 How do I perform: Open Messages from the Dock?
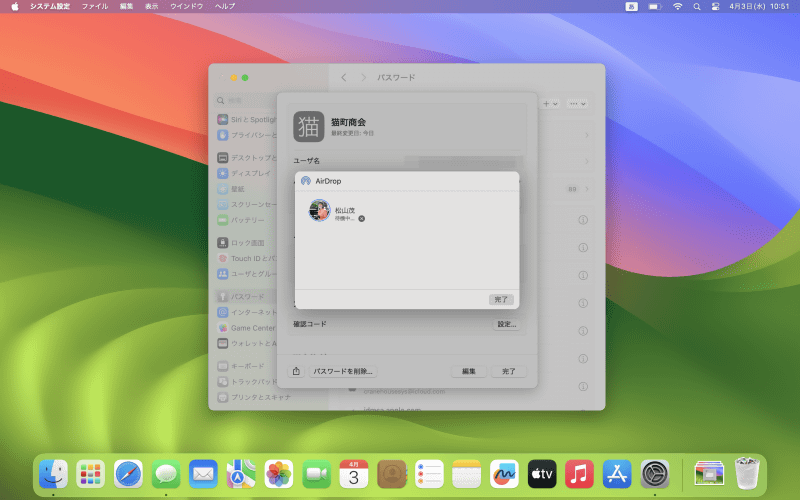click(x=166, y=474)
